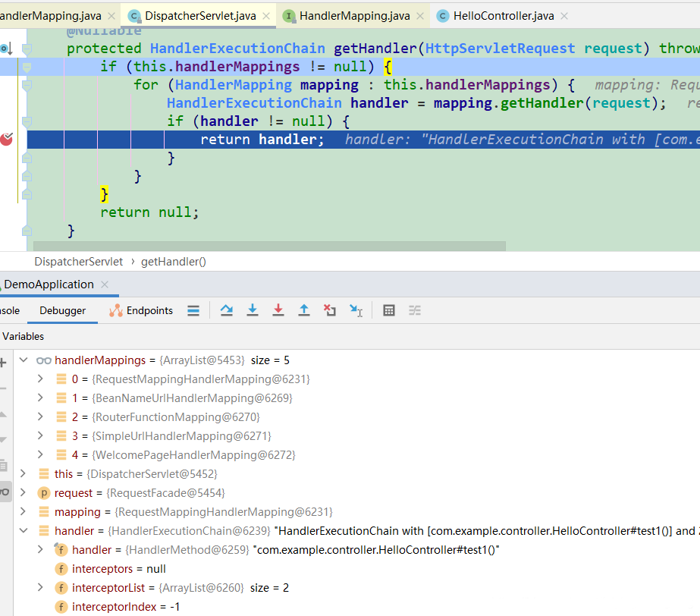This screenshot has height=616, width=700.
Task: Expand BeanNameUrlHandlerMapping element 1
Action: click(40, 398)
